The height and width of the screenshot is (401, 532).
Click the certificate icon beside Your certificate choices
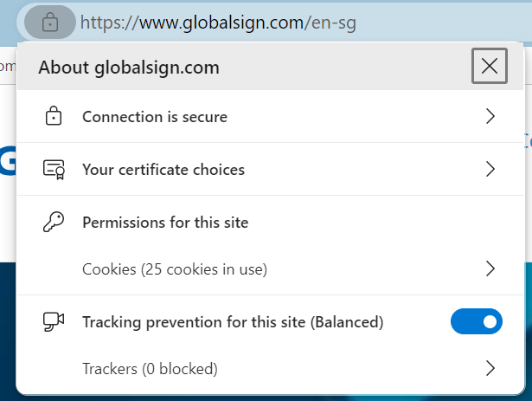[54, 170]
